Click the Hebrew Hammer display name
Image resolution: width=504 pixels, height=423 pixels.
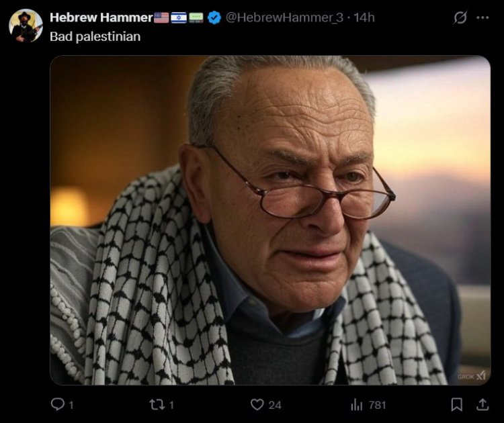[x=101, y=17]
